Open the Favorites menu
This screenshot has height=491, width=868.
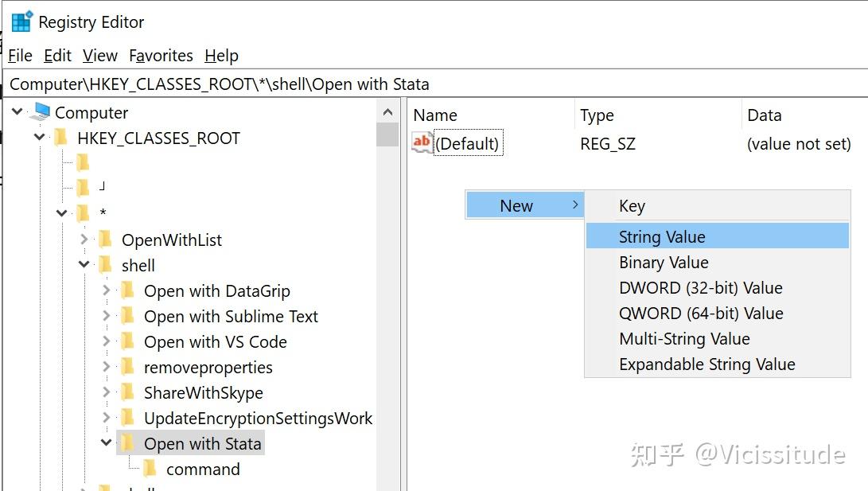point(161,56)
